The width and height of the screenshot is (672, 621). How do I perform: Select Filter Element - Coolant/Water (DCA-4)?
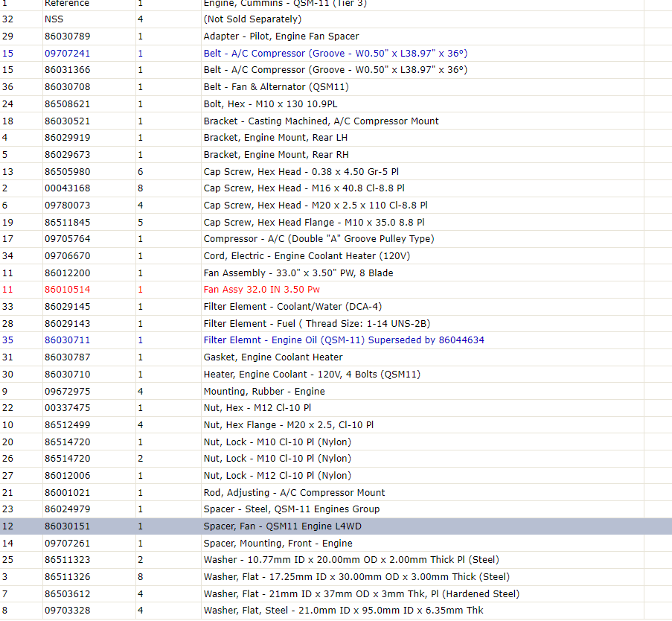[292, 307]
